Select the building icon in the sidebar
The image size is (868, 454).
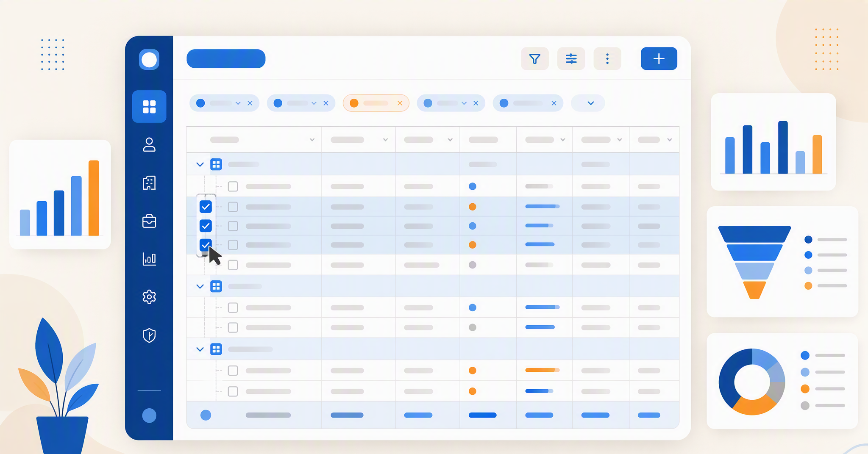coord(149,183)
